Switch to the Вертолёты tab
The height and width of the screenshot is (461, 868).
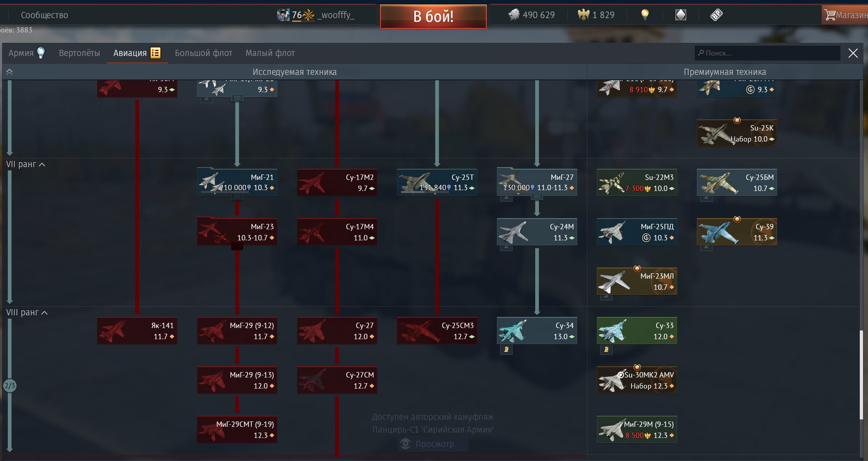point(79,53)
